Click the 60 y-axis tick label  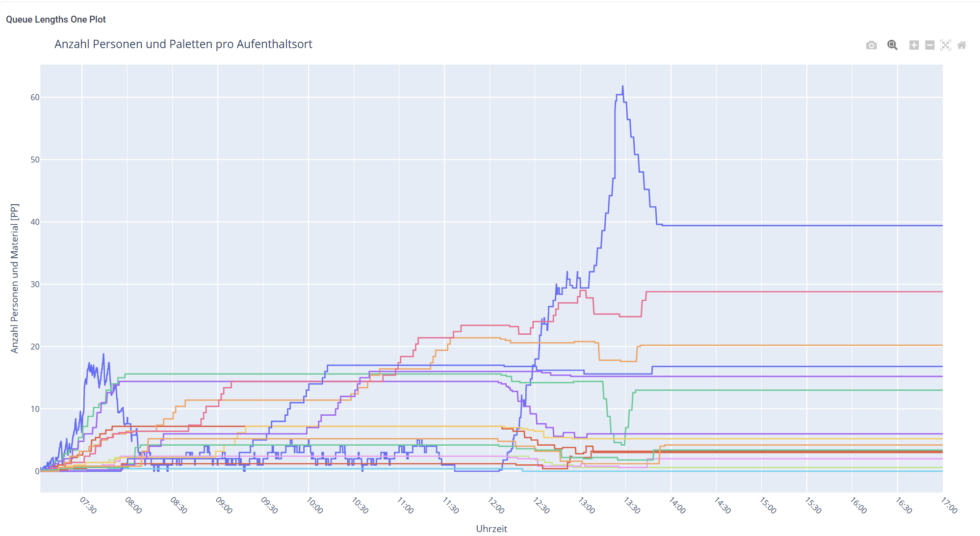[x=35, y=97]
